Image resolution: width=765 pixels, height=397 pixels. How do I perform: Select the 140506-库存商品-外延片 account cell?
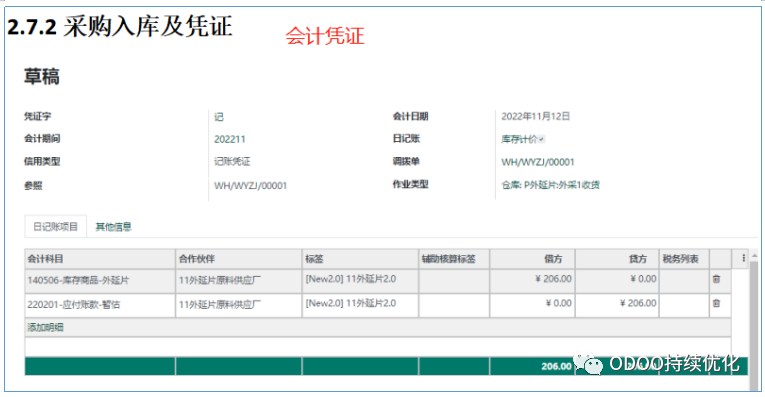(x=100, y=280)
